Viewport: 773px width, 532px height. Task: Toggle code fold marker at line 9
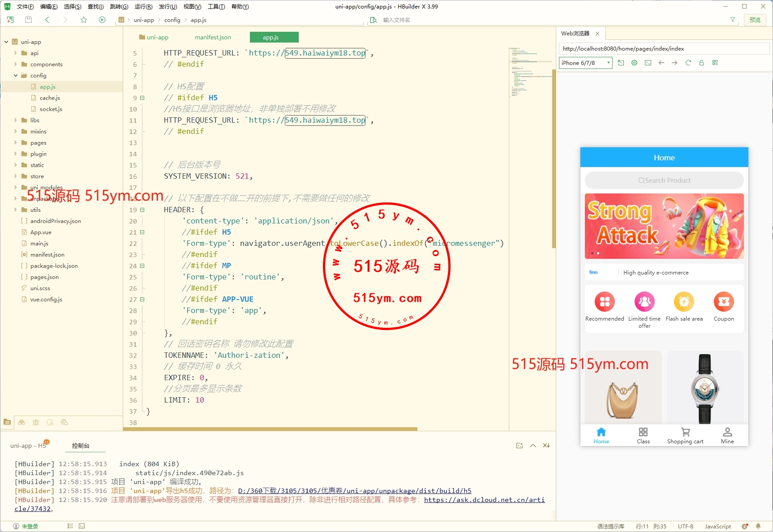pos(142,98)
